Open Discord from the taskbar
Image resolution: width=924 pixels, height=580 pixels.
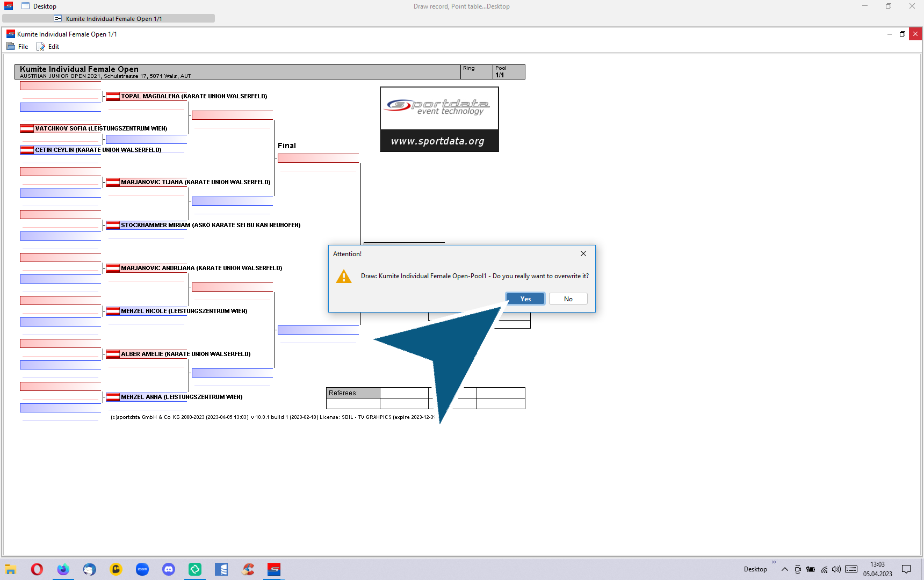tap(169, 569)
